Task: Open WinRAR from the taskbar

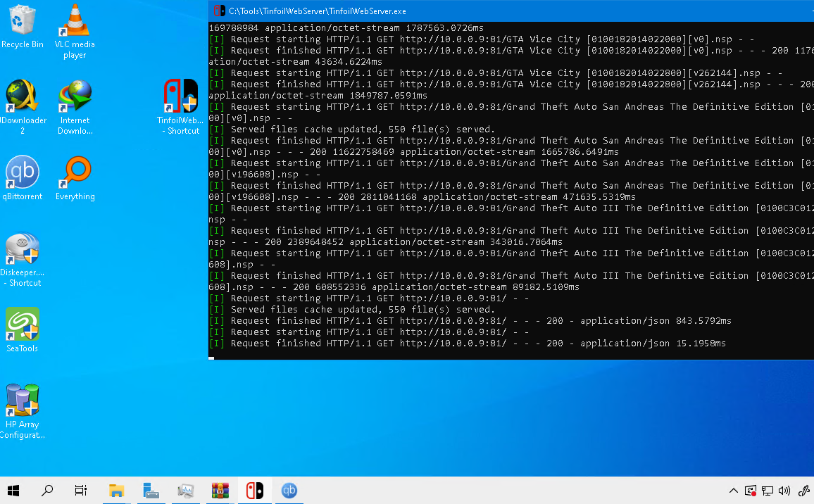Action: click(x=220, y=491)
